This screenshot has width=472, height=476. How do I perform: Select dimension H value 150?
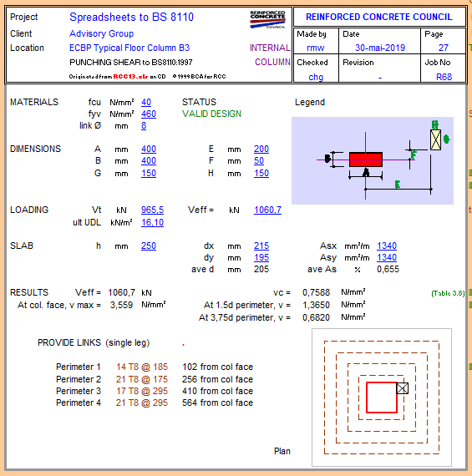[261, 174]
